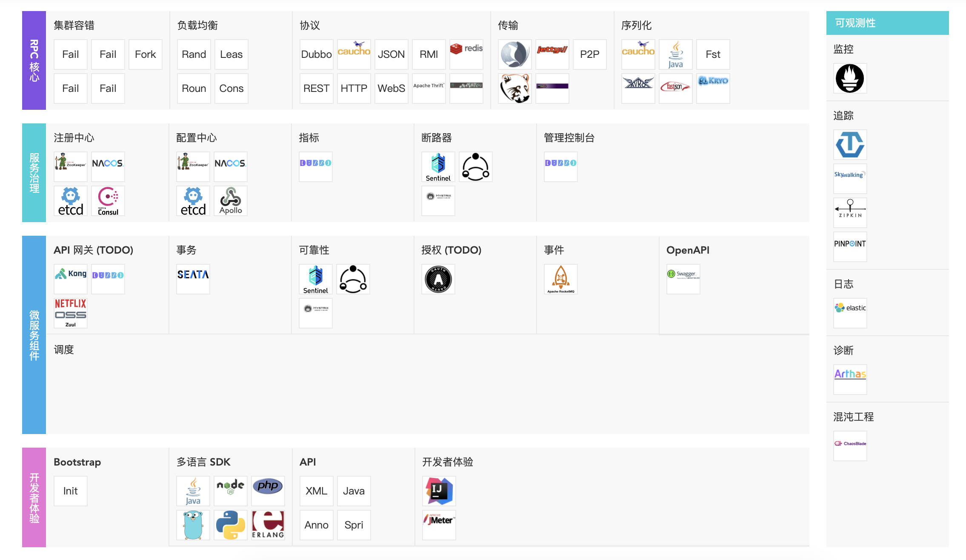
Task: Open the Arthas logo under 诊断
Action: click(x=850, y=380)
